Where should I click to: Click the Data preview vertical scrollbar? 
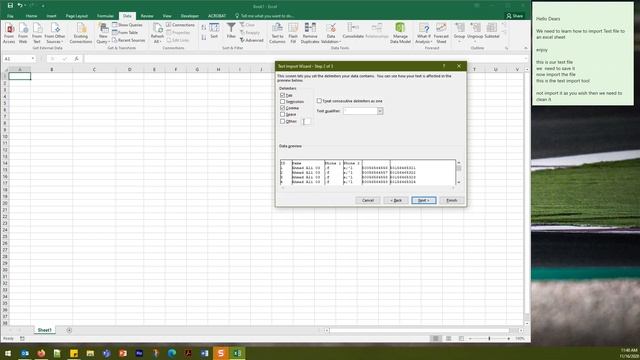tap(459, 172)
